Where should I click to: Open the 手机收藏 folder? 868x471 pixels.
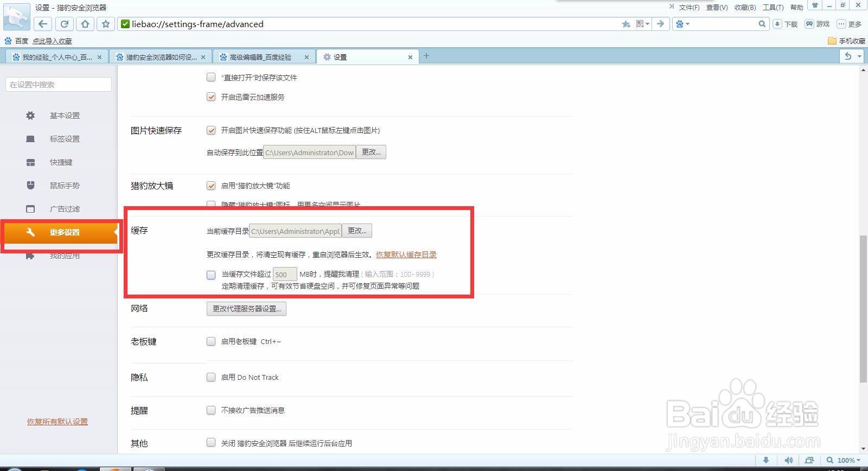coord(846,41)
